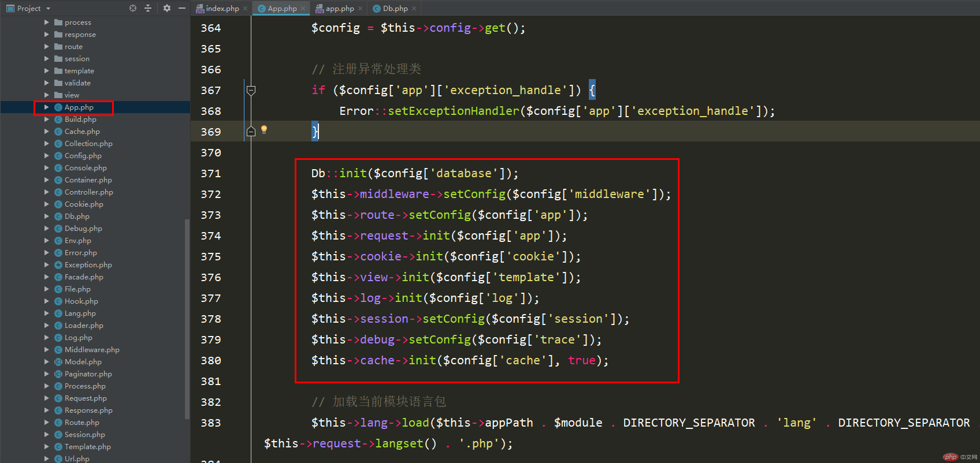Open Hook.php in the project tree
The width and height of the screenshot is (980, 463).
[x=81, y=301]
